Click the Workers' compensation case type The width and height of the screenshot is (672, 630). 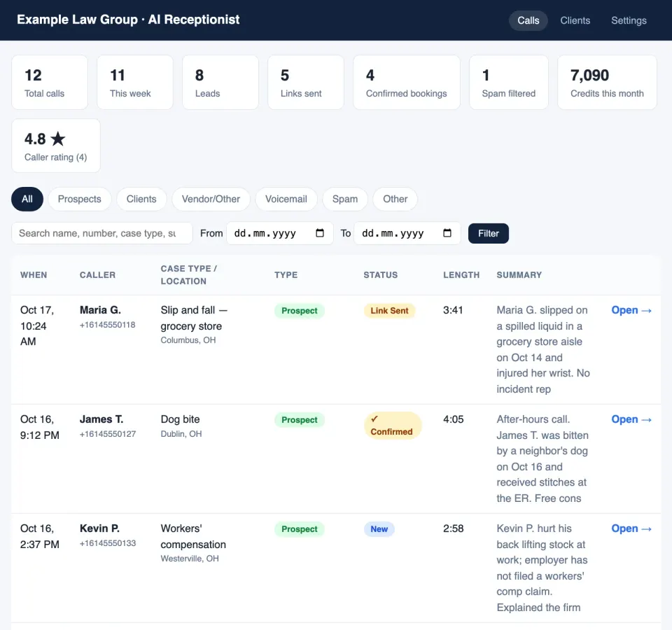pos(193,537)
